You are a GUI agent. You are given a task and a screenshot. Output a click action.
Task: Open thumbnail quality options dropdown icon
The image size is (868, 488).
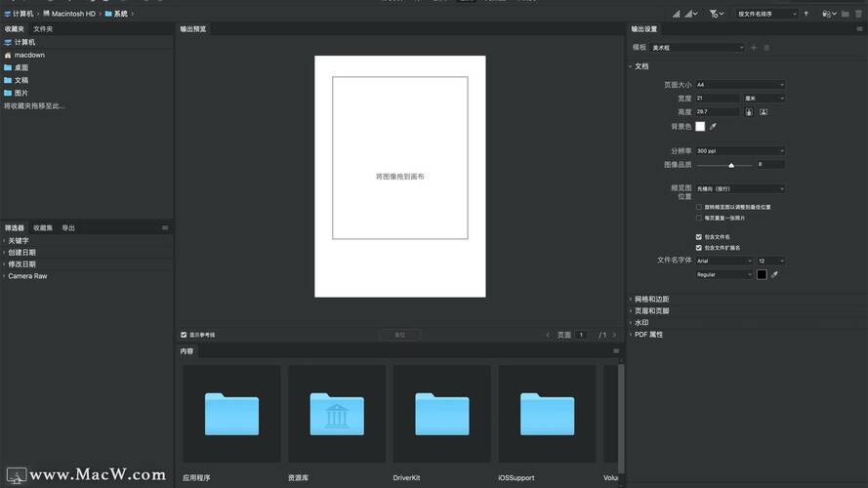(691, 14)
